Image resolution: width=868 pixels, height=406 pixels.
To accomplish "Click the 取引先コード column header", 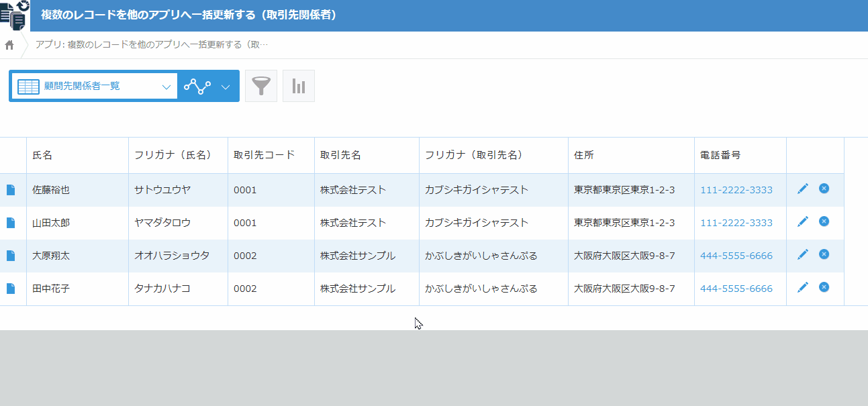I will pyautogui.click(x=264, y=155).
